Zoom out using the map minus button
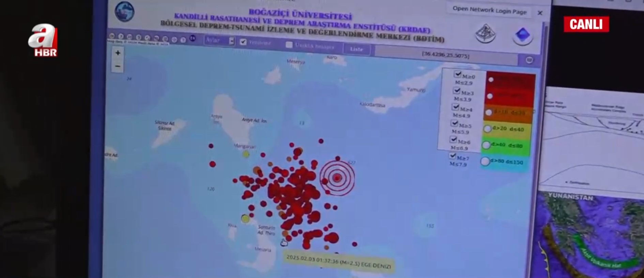This screenshot has height=278, width=644. pyautogui.click(x=118, y=66)
